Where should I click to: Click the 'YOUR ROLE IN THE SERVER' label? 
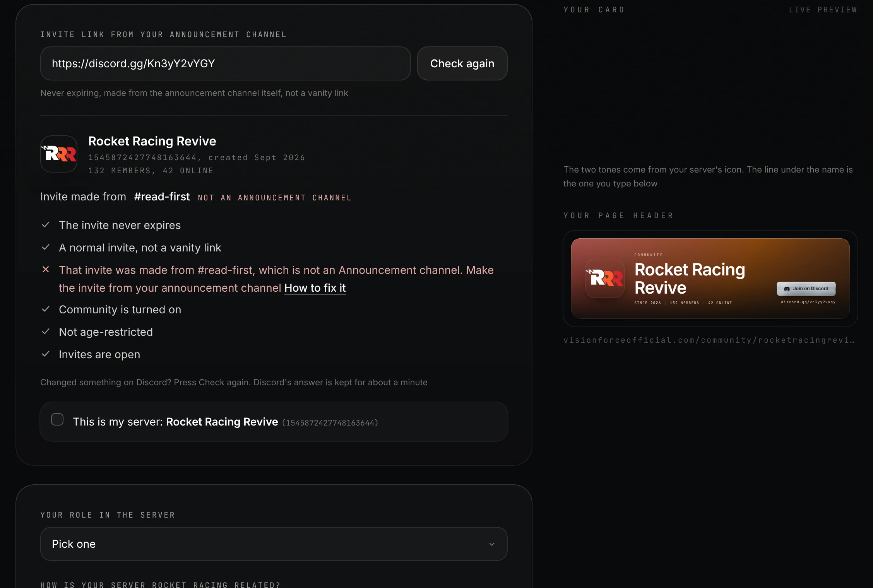(x=108, y=515)
